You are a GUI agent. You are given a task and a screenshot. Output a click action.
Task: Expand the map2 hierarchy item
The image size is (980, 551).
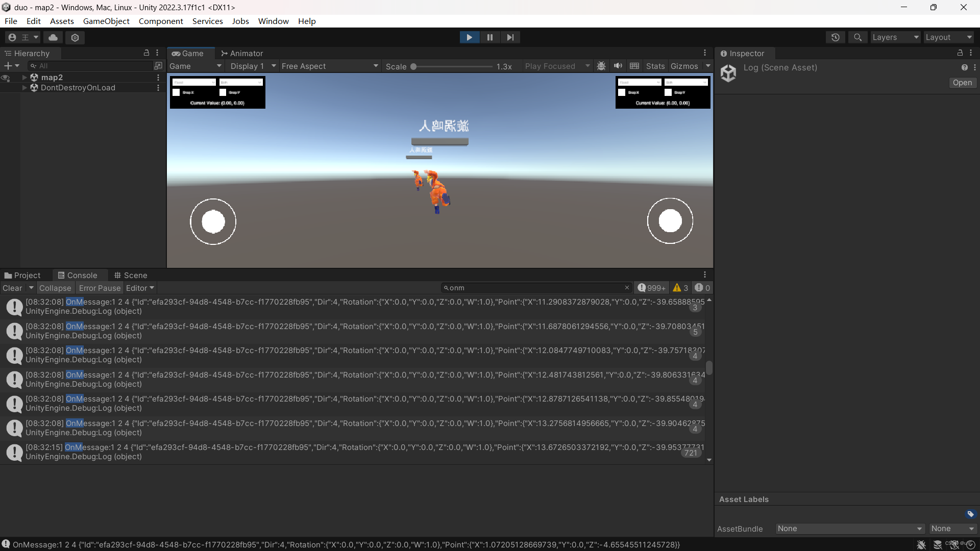click(x=24, y=77)
